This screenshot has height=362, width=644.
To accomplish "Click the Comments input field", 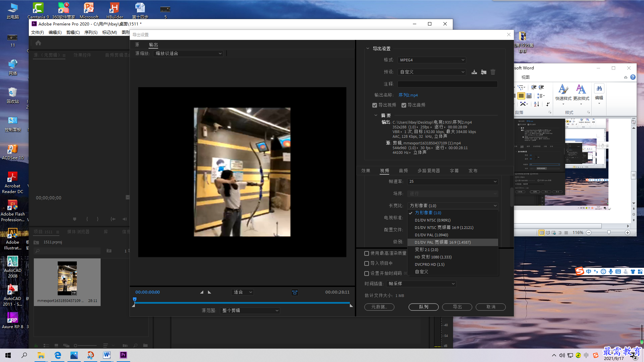I will pos(447,84).
